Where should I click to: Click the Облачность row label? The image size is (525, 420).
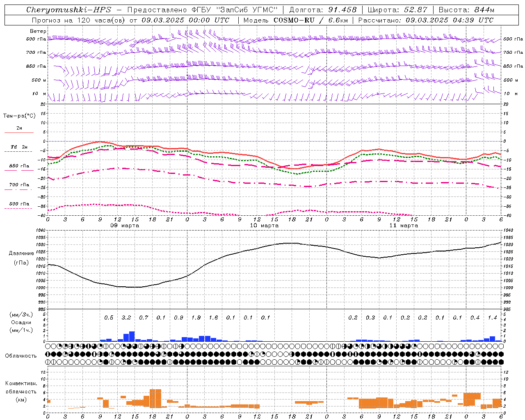[x=21, y=356]
